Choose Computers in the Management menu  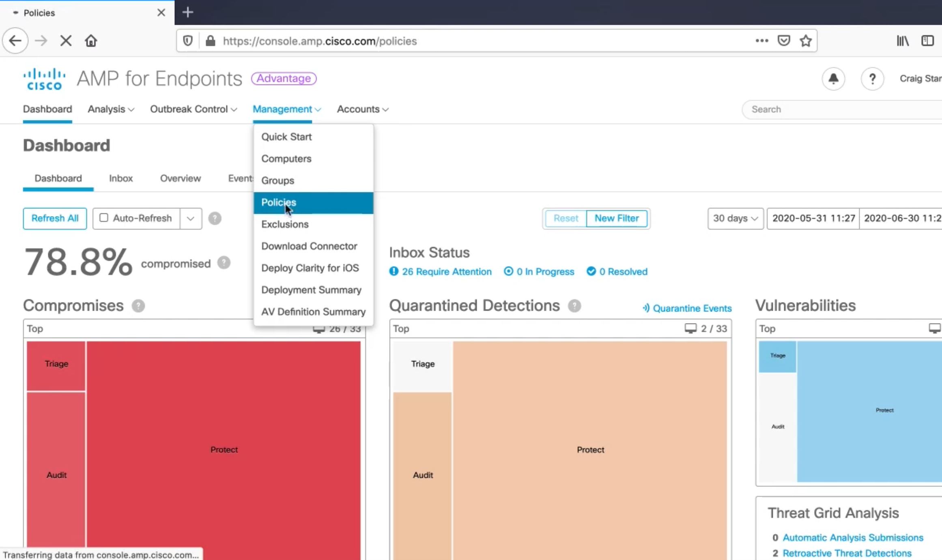[313, 159]
